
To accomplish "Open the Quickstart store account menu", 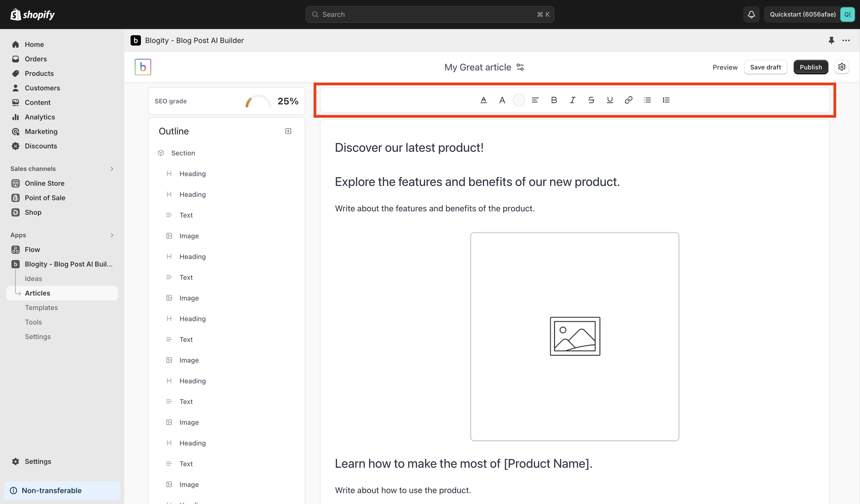I will [809, 14].
